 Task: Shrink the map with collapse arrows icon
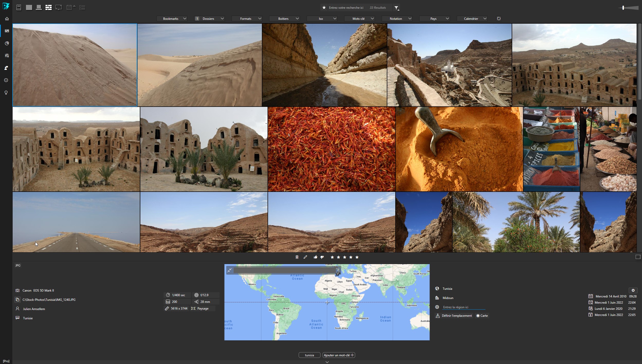(x=230, y=270)
